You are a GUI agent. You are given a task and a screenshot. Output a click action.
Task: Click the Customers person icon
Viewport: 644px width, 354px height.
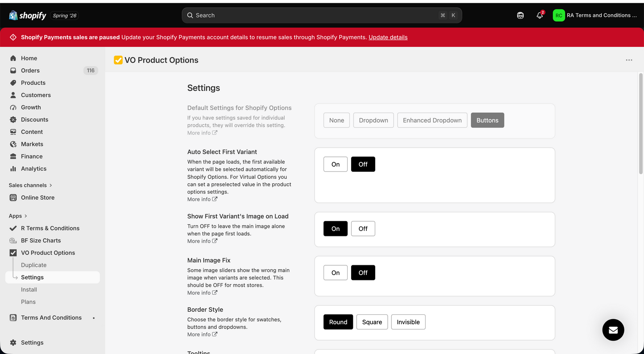tap(13, 95)
